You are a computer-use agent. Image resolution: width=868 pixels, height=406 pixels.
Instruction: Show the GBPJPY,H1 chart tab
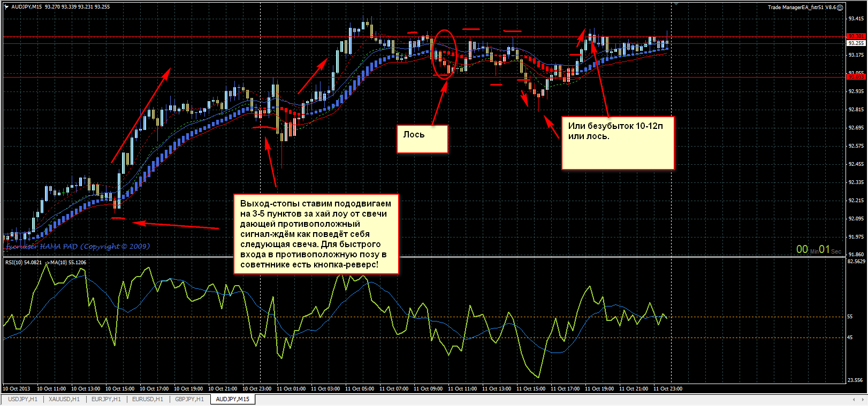tap(189, 399)
